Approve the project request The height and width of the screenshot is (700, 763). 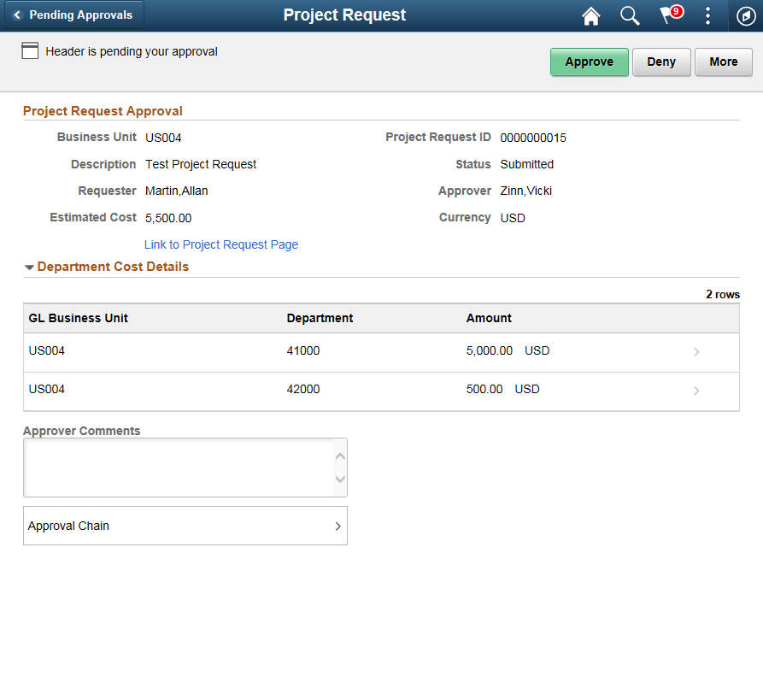click(589, 62)
